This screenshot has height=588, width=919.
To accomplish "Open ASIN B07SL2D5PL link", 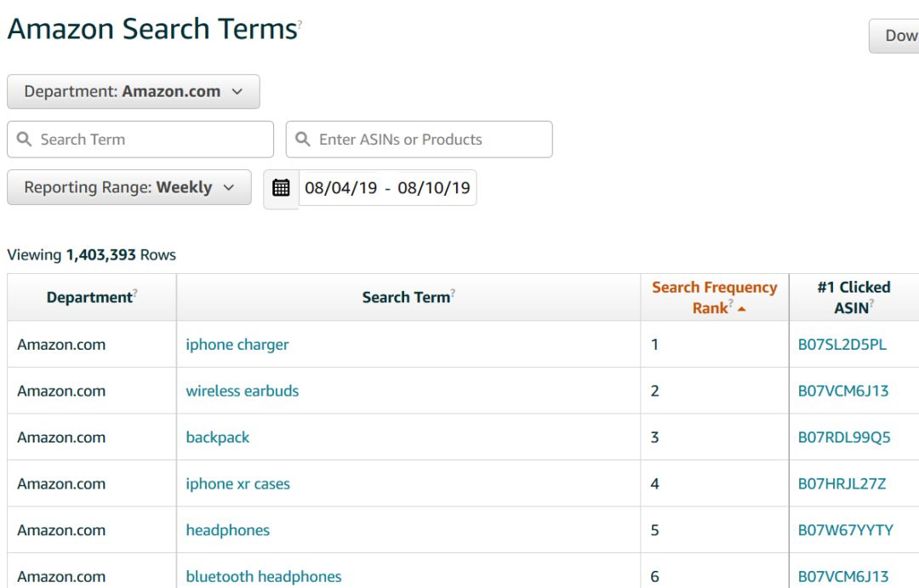I will (842, 345).
